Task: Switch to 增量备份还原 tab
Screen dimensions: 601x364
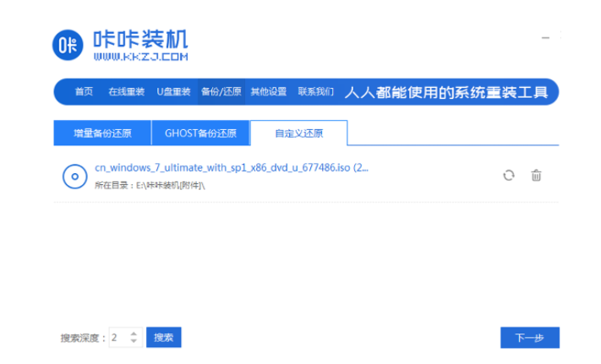Action: point(102,133)
